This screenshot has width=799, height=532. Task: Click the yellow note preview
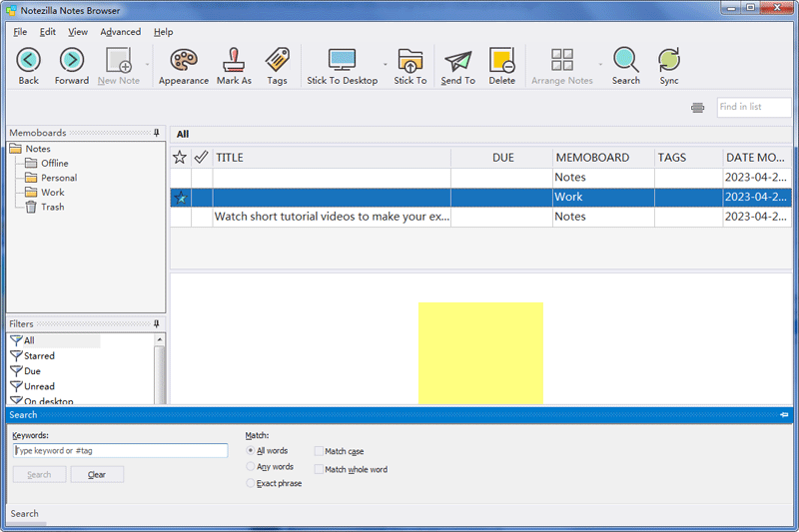pyautogui.click(x=480, y=353)
